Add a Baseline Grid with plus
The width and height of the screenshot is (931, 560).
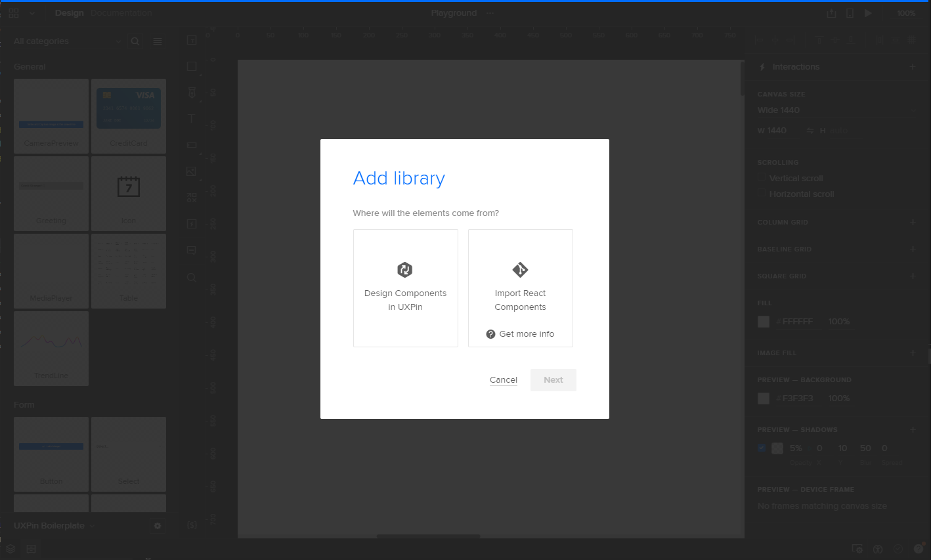click(913, 249)
